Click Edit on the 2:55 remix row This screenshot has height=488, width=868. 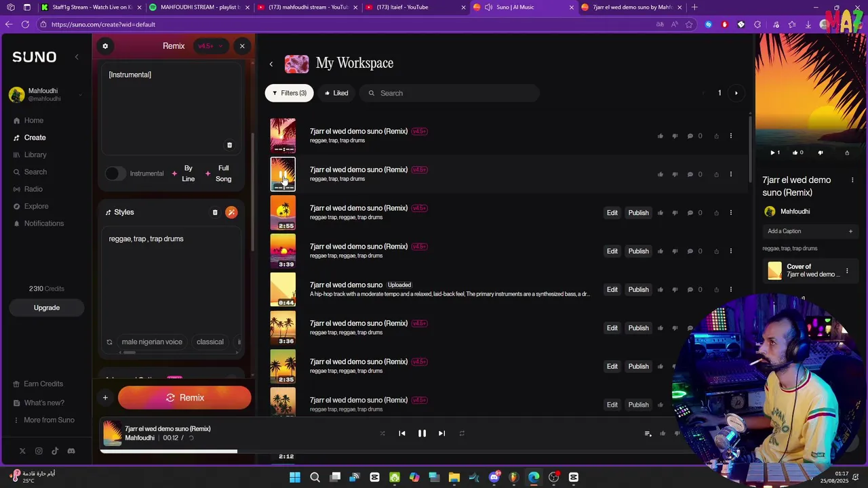pyautogui.click(x=612, y=213)
